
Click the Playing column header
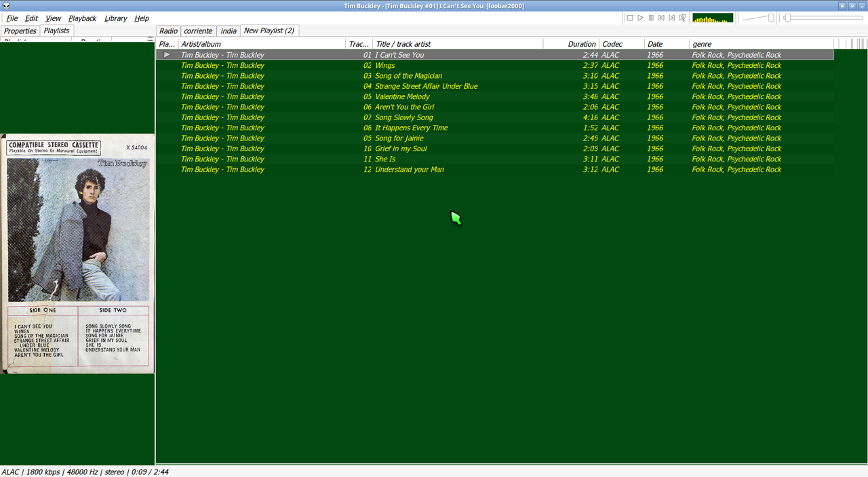[x=167, y=44]
